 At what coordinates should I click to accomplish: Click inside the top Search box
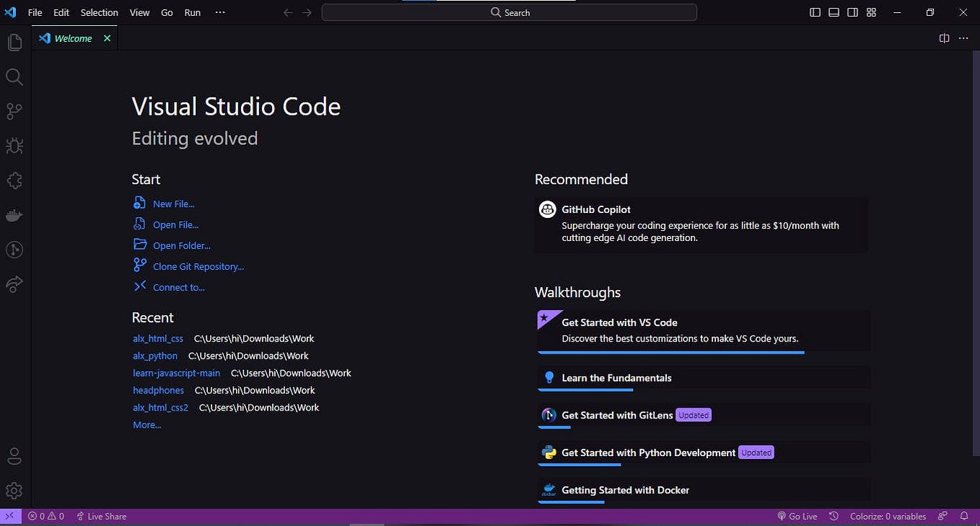pos(509,12)
